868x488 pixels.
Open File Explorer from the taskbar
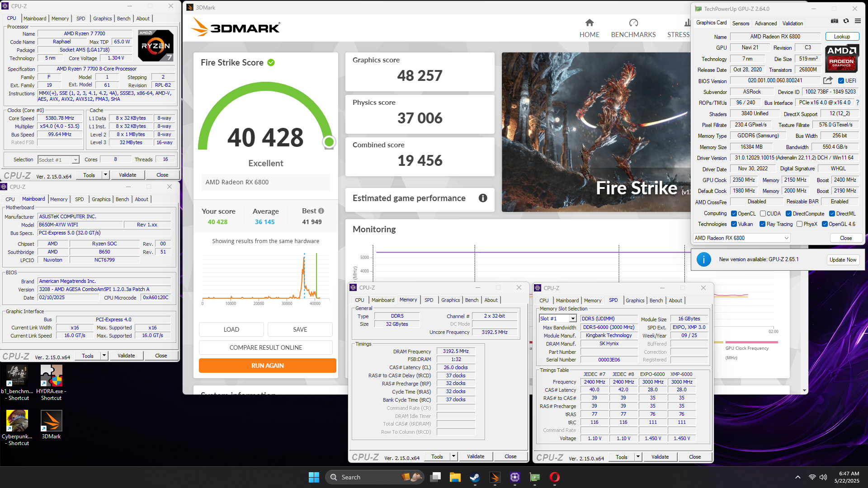(x=455, y=477)
